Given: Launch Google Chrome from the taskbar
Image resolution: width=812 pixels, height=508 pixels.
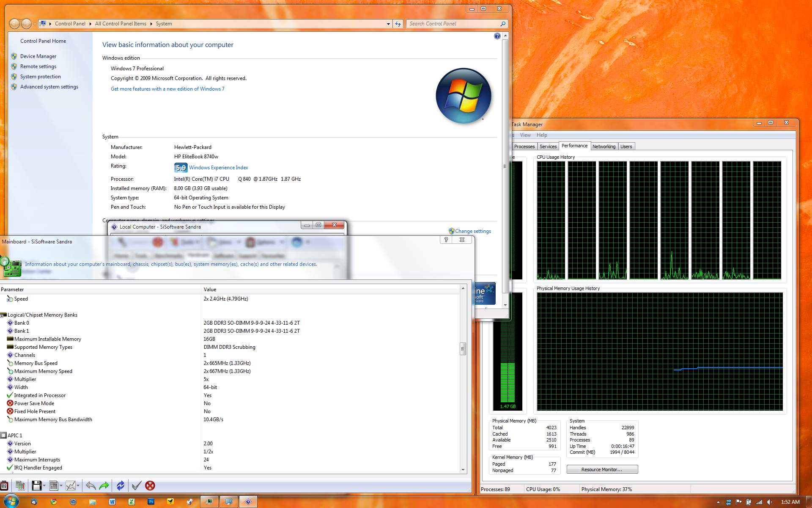Looking at the screenshot, I should [54, 502].
